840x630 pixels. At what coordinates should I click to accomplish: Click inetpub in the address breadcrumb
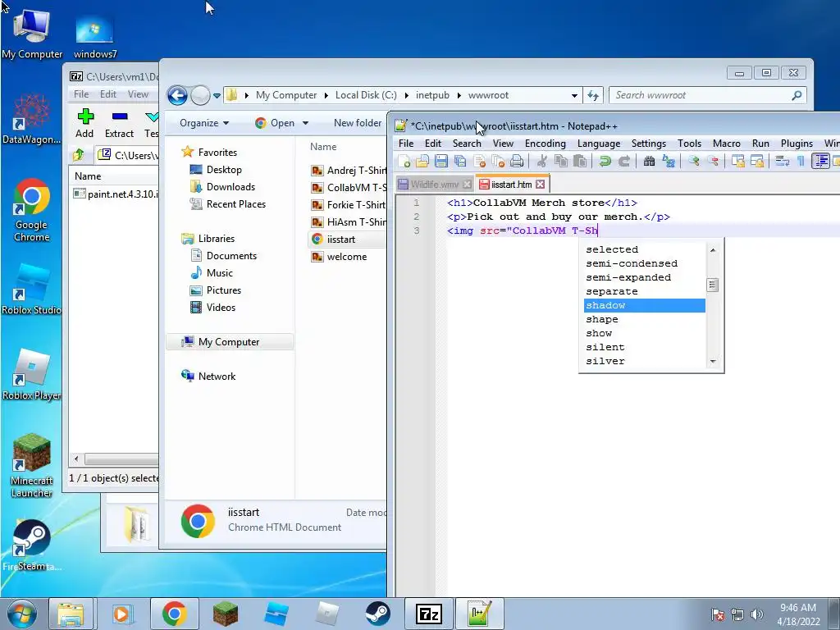click(432, 95)
